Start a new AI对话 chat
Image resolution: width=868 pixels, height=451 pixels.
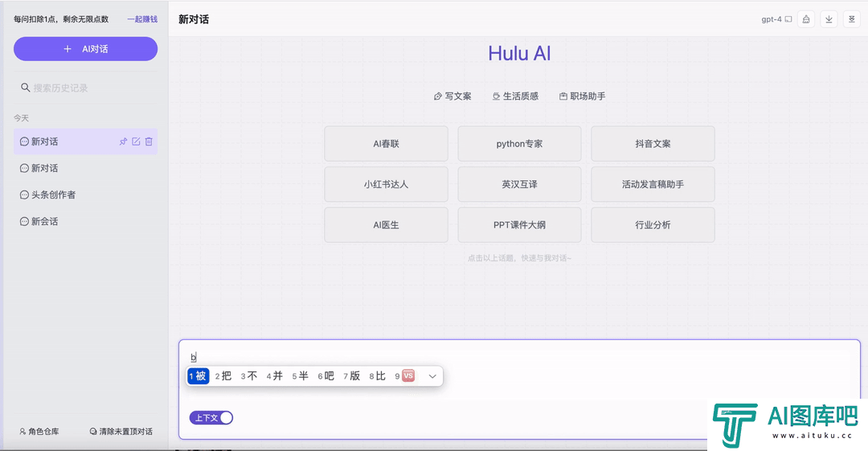click(85, 49)
